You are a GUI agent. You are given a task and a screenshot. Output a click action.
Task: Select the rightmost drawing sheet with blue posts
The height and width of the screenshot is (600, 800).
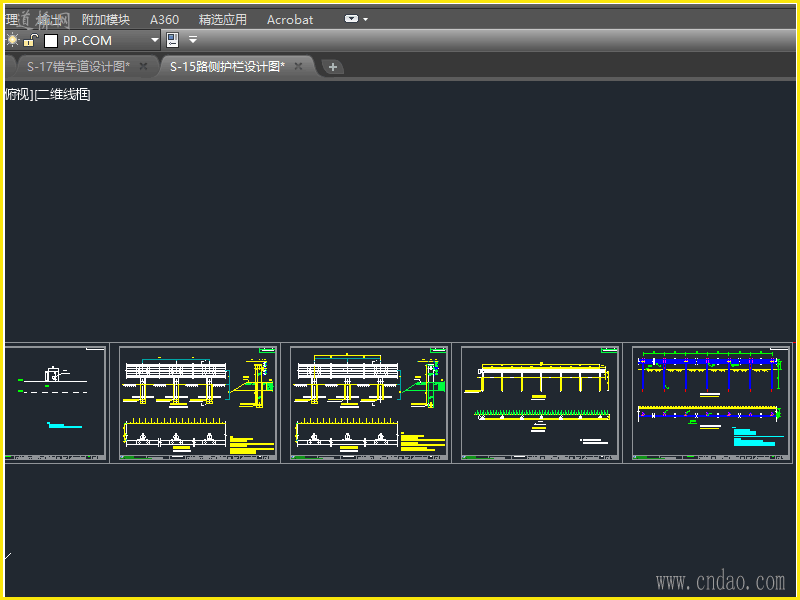click(712, 403)
